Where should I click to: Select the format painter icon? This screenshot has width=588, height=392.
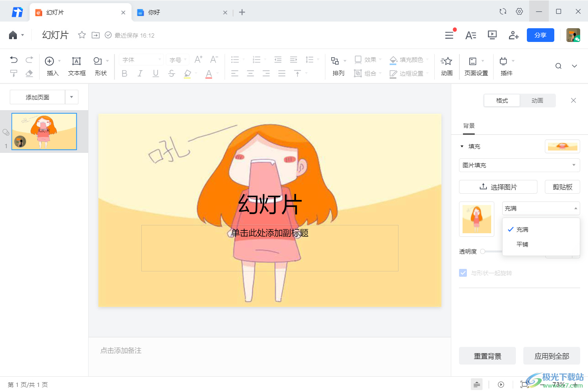point(14,73)
